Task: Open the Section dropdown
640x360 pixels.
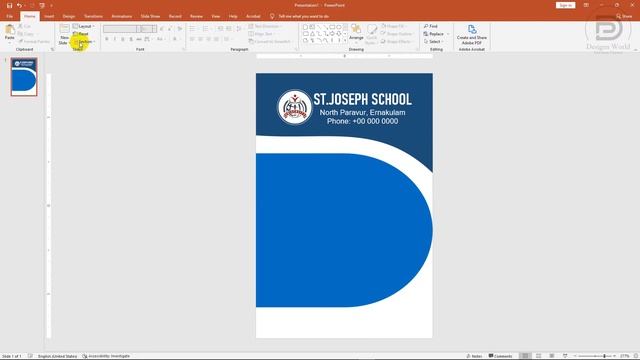Action: 84,42
